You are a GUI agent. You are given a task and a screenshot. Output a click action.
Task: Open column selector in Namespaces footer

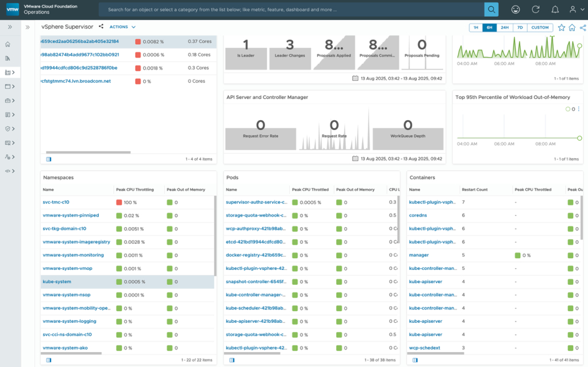click(49, 360)
